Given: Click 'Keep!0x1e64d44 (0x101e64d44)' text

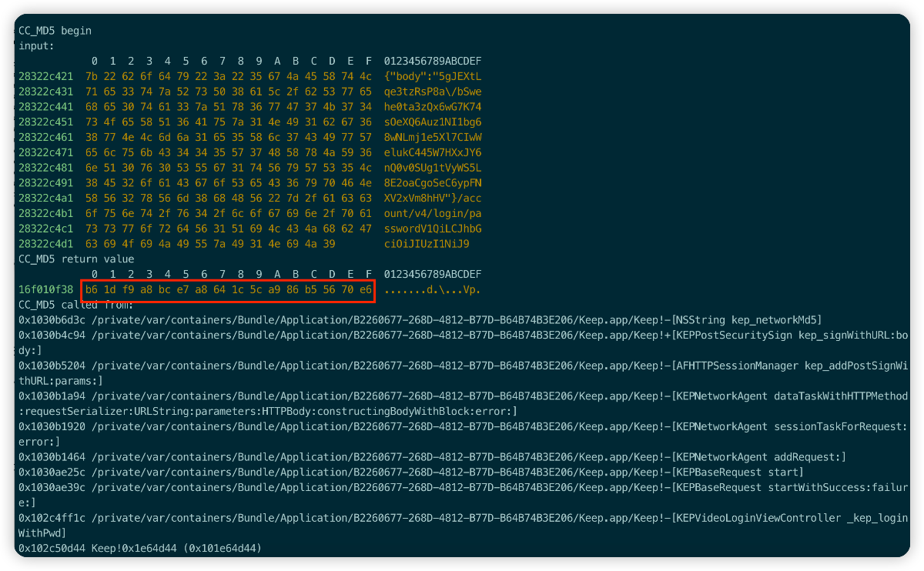Looking at the screenshot, I should pos(177,549).
